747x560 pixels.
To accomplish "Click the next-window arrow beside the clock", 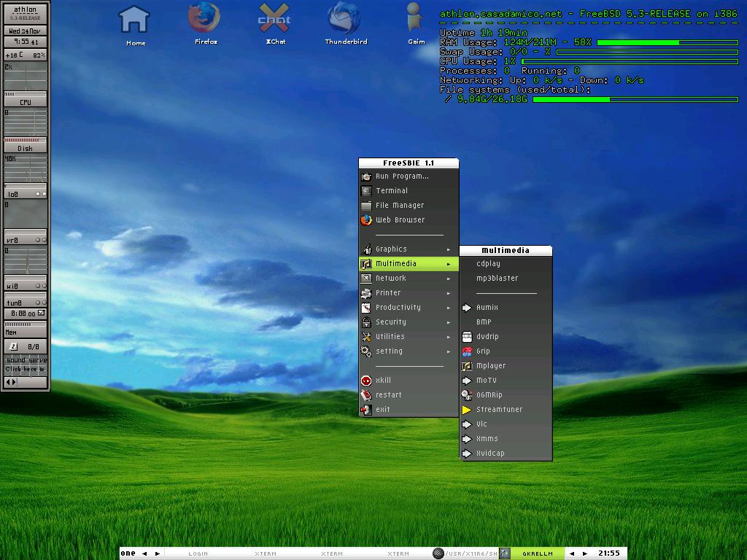I will 585,553.
